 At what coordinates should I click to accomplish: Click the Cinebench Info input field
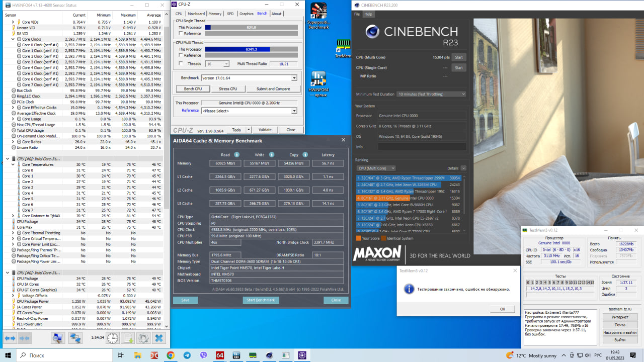click(x=422, y=147)
